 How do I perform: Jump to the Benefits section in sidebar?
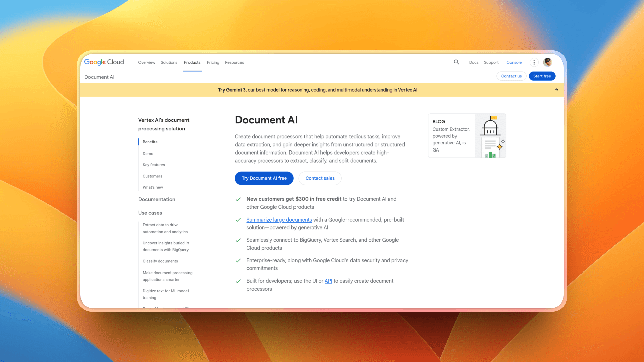150,142
